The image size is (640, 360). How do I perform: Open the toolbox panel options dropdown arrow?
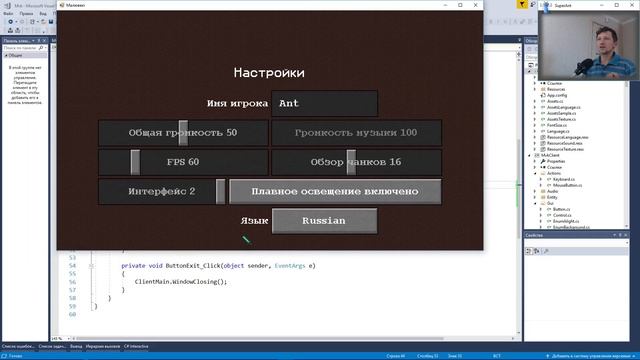33,41
